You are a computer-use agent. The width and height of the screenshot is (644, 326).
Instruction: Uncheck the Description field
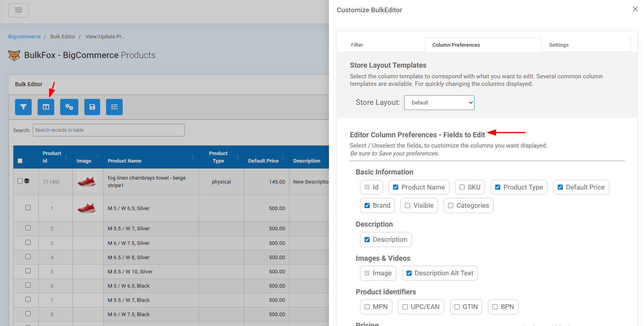367,239
